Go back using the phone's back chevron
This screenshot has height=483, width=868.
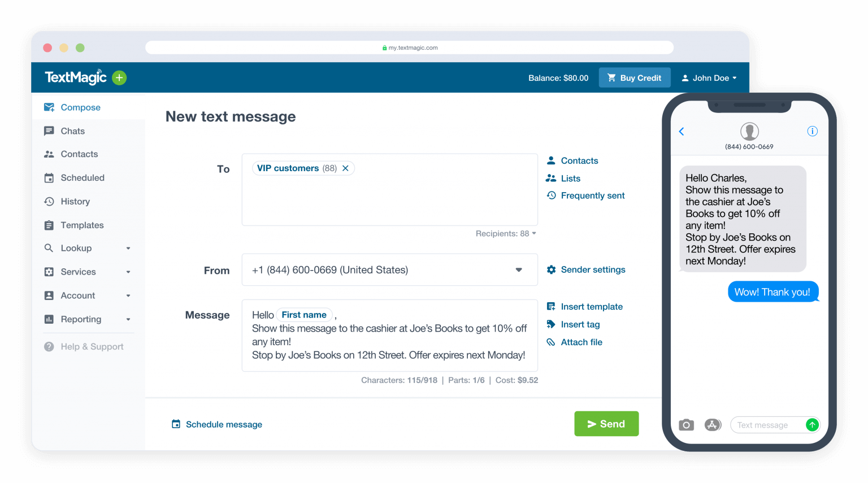[682, 132]
